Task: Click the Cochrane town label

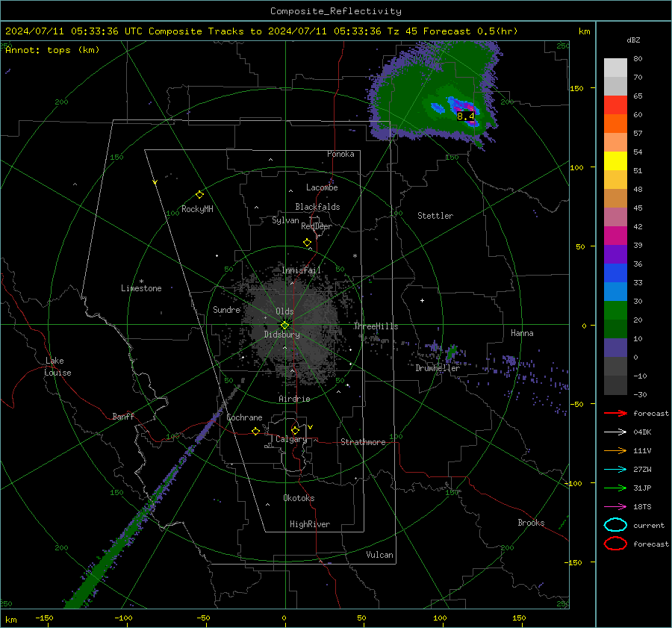Action: [244, 417]
